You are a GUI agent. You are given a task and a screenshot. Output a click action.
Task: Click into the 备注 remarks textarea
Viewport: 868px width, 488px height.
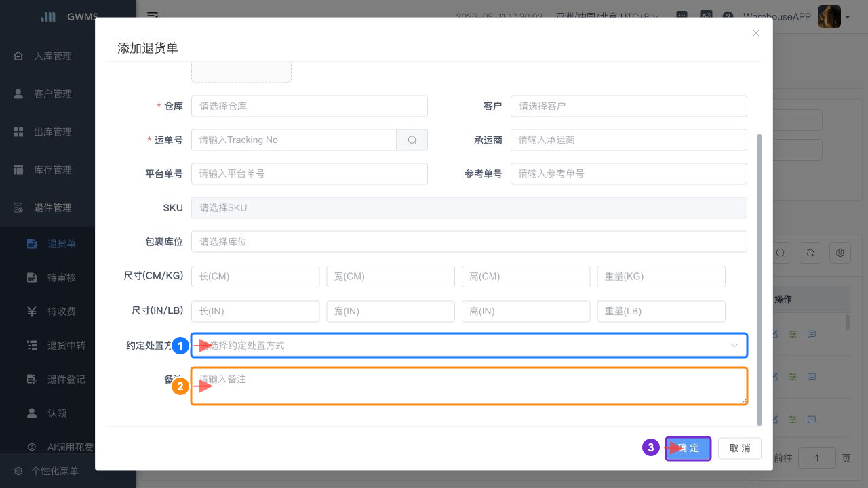[x=469, y=386]
